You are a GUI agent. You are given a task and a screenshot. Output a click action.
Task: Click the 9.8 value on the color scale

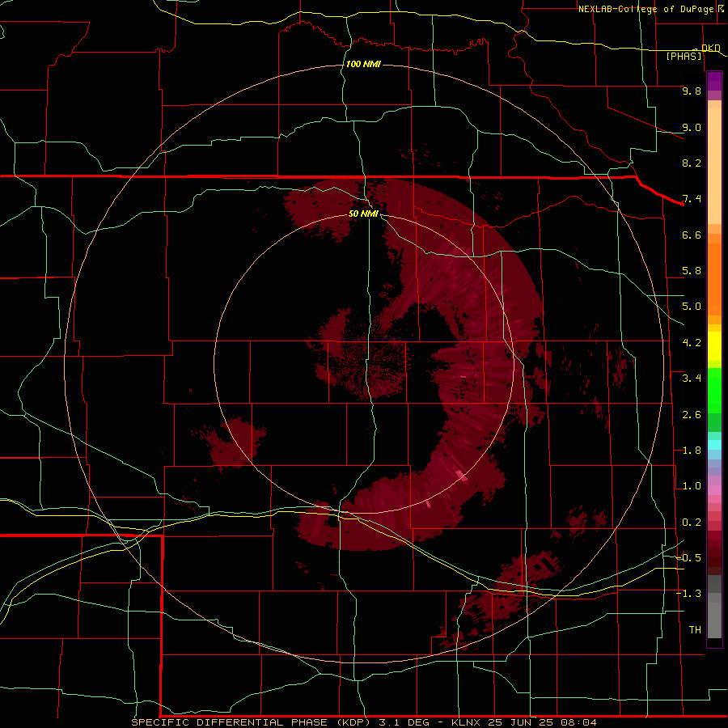[x=692, y=91]
